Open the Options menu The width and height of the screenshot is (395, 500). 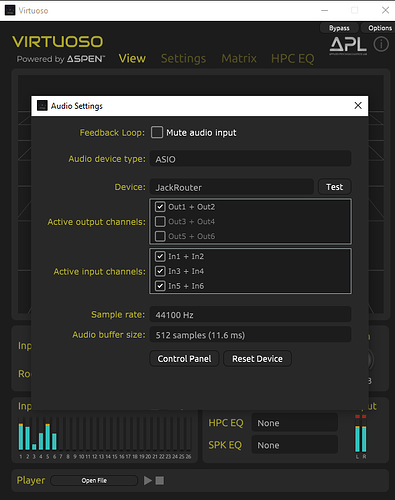click(379, 28)
